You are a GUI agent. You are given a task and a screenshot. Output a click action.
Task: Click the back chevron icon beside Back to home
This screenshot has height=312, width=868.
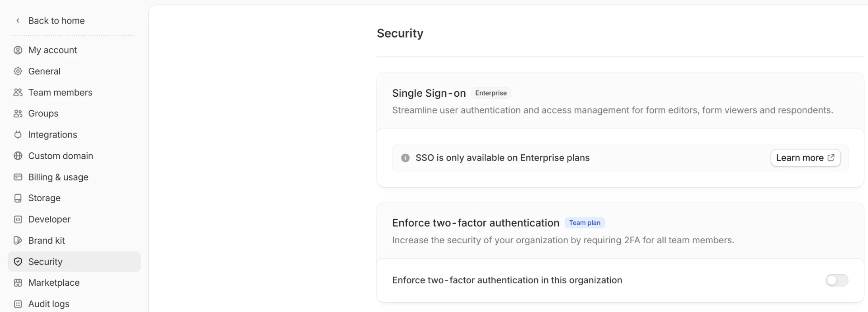(18, 21)
